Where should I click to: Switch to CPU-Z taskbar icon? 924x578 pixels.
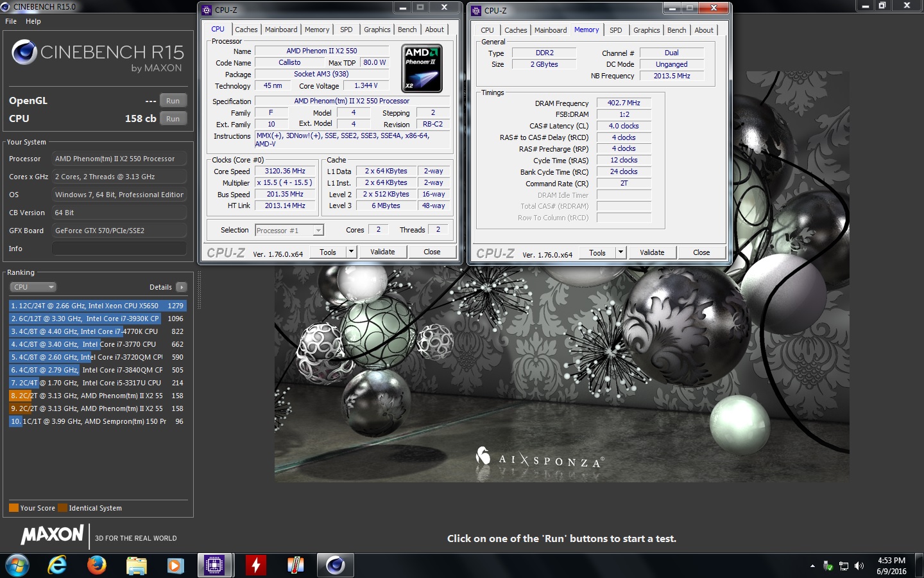(x=214, y=566)
